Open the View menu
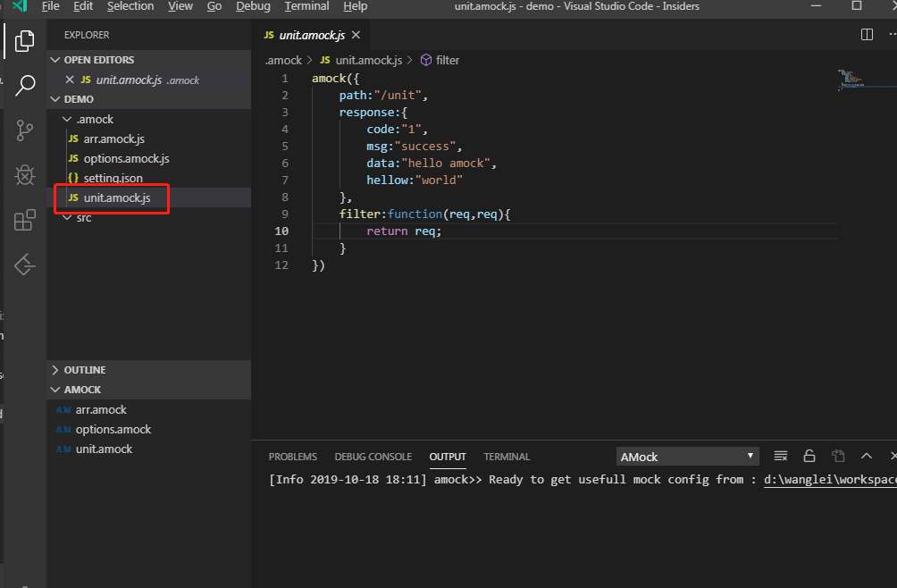The image size is (897, 588). click(180, 6)
